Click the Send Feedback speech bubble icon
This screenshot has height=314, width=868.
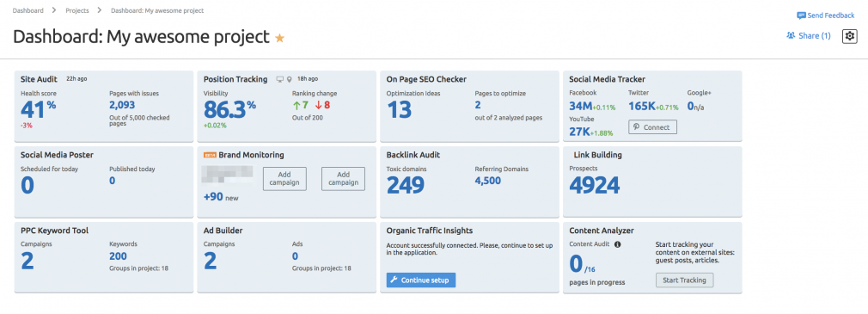coord(801,15)
